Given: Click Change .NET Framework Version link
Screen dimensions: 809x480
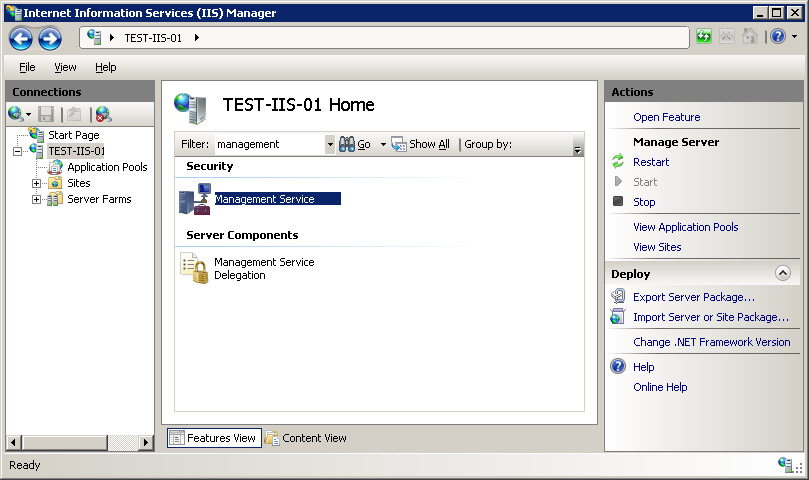Looking at the screenshot, I should [x=711, y=342].
